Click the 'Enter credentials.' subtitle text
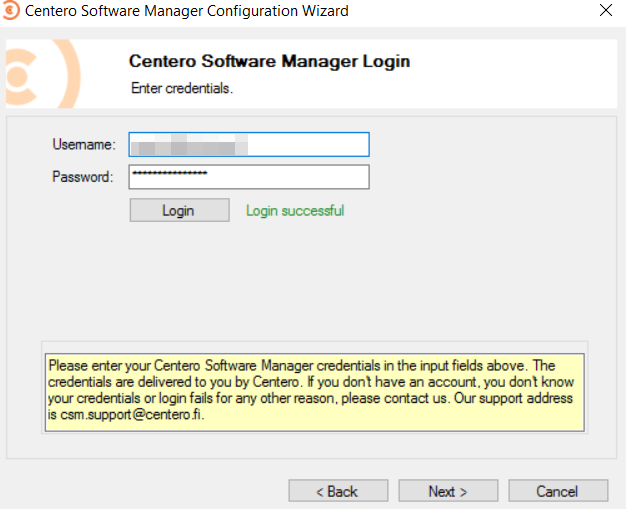Image resolution: width=626 pixels, height=509 pixels. click(182, 88)
